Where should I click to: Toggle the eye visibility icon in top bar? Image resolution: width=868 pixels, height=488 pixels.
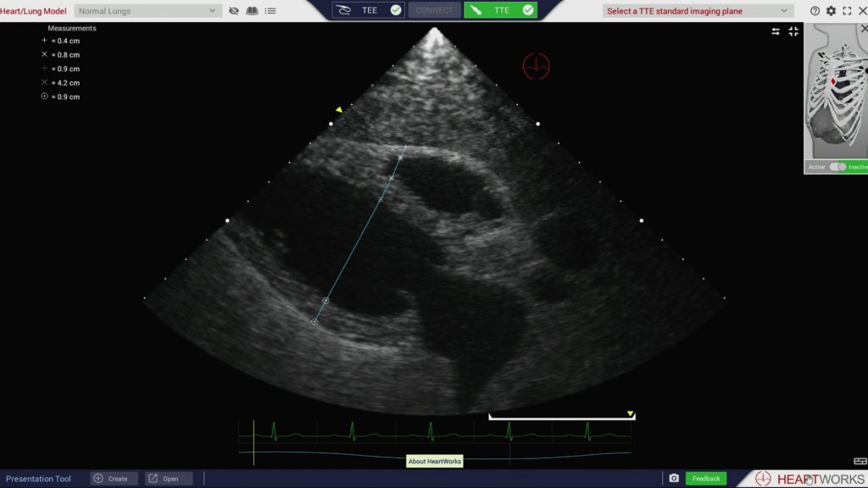[234, 11]
